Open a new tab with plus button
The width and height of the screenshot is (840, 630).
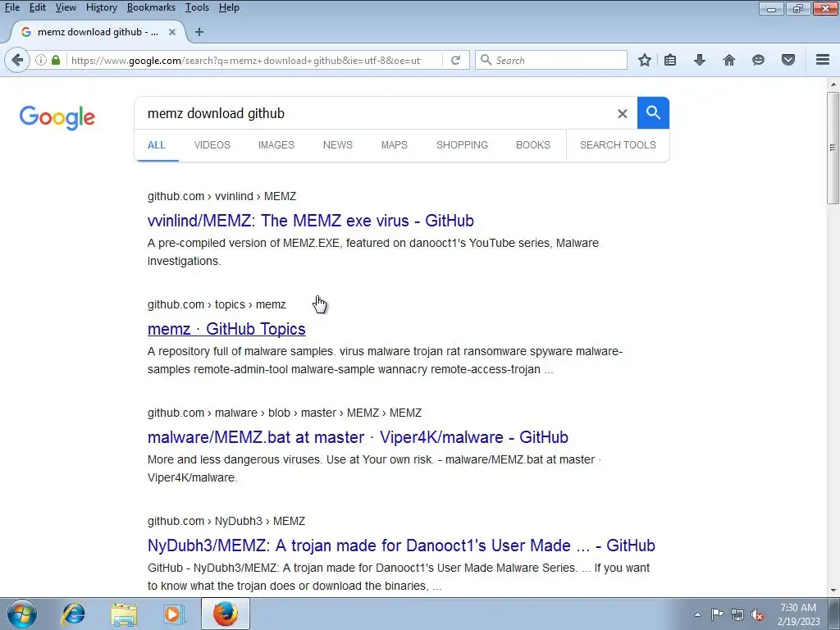pyautogui.click(x=199, y=32)
